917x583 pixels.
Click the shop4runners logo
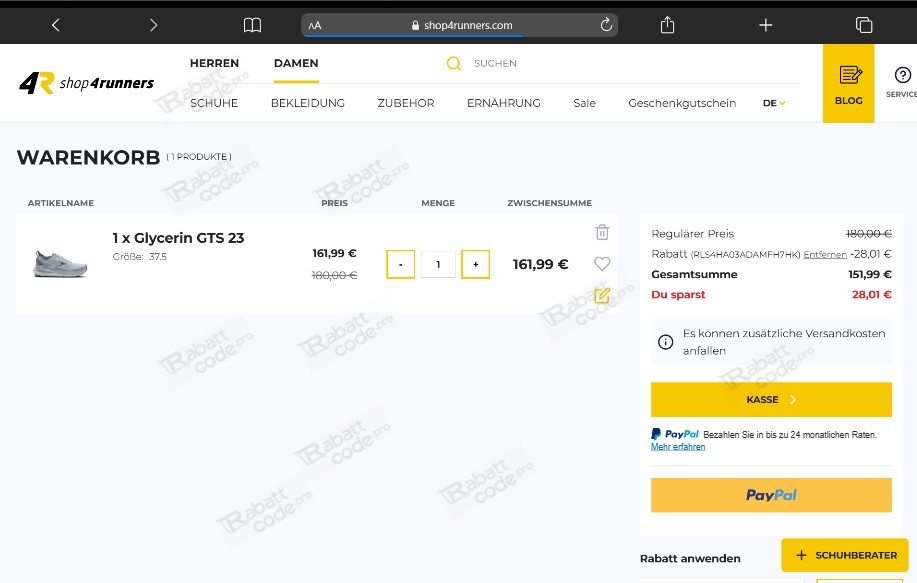coord(87,83)
